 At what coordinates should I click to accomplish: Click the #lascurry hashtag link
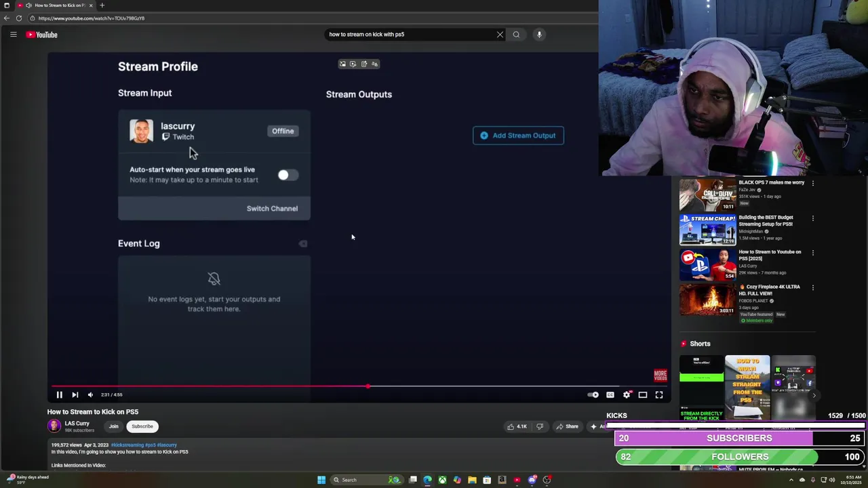click(x=167, y=445)
